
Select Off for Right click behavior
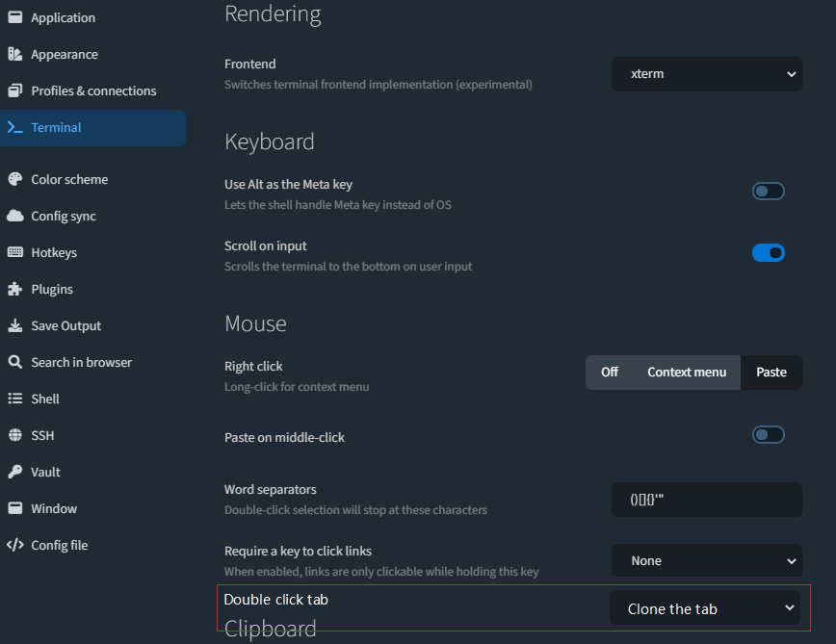(609, 372)
